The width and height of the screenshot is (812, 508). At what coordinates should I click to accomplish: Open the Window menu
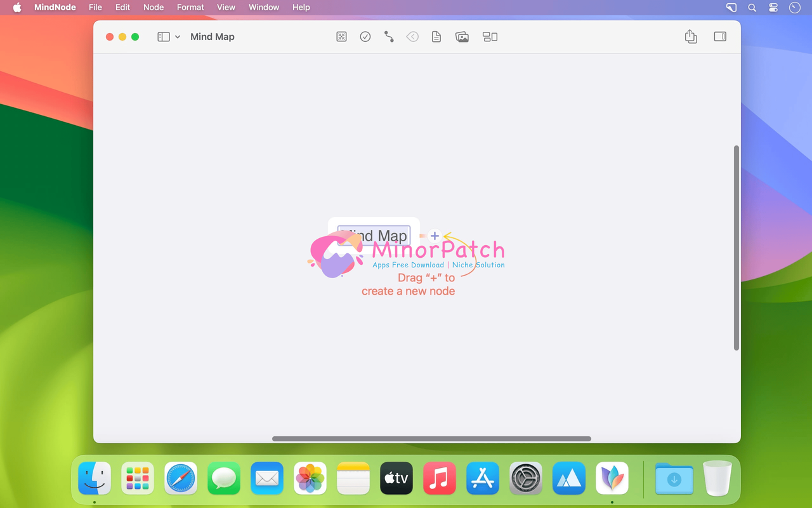point(264,8)
